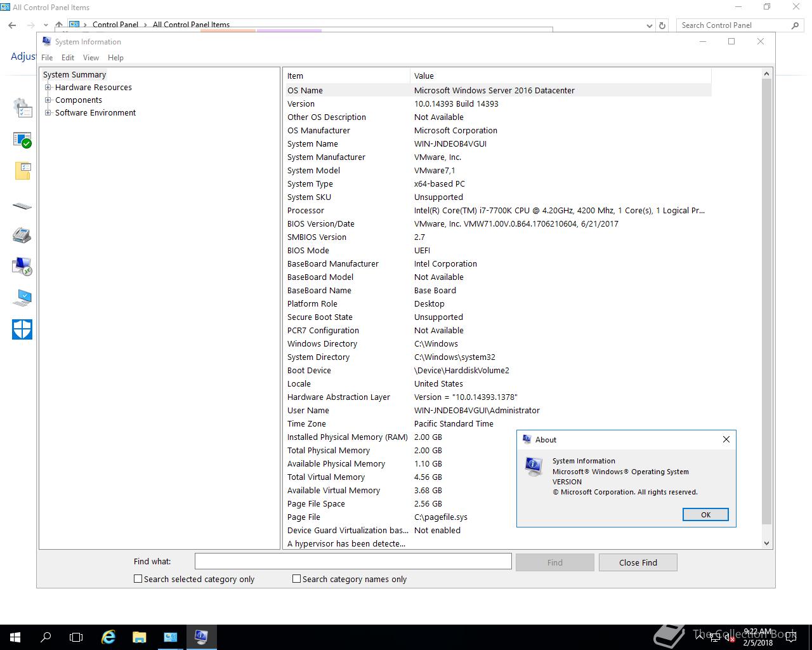
Task: Click System Information title bar icon
Action: coord(46,41)
